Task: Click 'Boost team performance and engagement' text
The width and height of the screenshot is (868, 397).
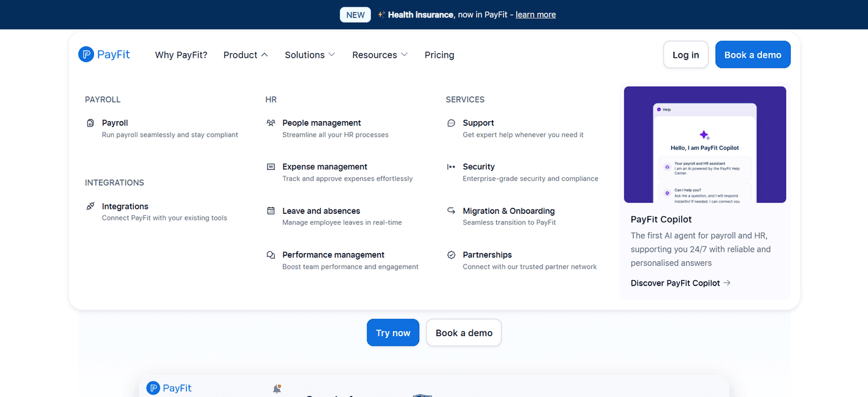Action: [350, 267]
